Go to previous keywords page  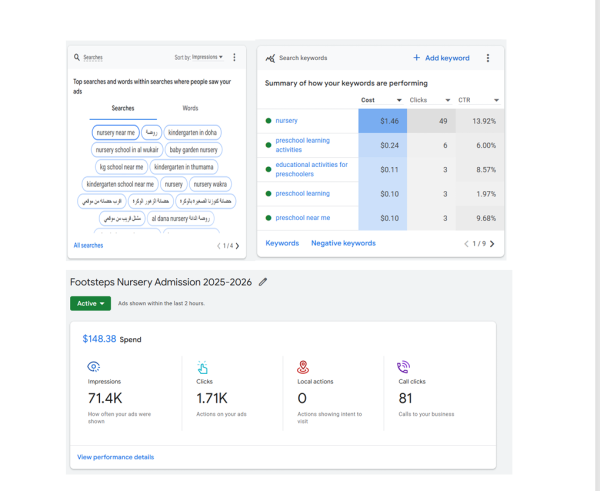[x=466, y=244]
